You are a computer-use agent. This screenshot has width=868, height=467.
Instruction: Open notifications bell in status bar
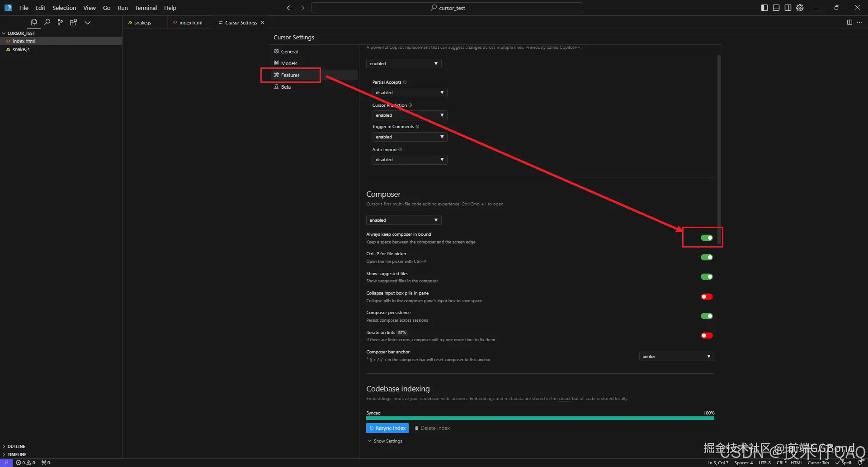pyautogui.click(x=860, y=462)
